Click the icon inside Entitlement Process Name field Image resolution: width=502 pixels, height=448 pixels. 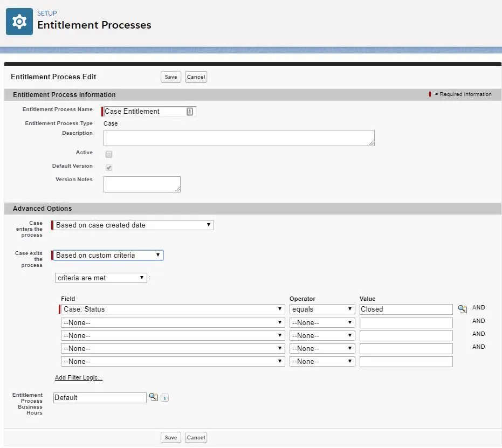coord(190,112)
